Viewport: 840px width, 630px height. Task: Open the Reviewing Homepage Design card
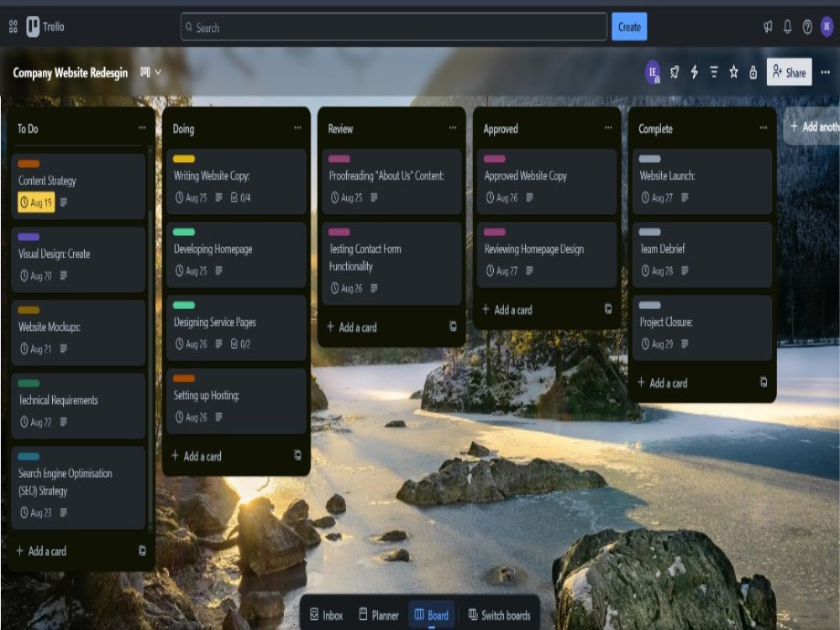click(547, 255)
